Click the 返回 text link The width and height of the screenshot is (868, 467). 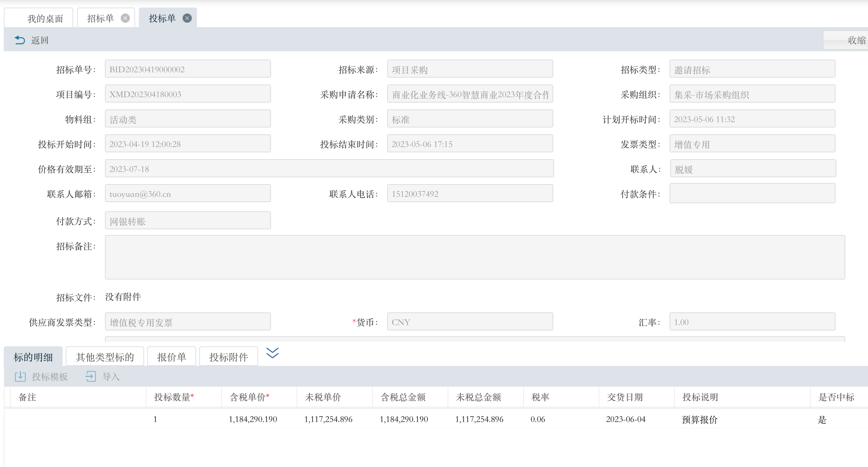click(x=40, y=40)
